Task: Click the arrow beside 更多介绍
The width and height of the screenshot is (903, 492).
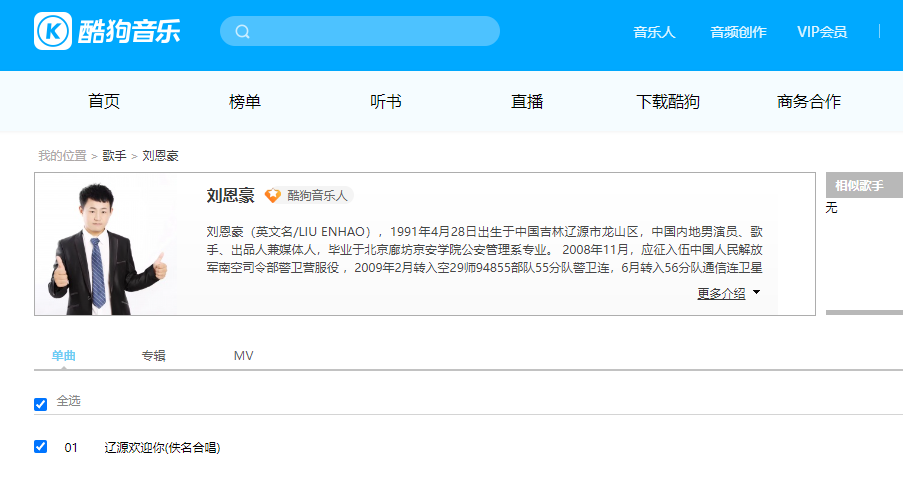Action: point(756,293)
